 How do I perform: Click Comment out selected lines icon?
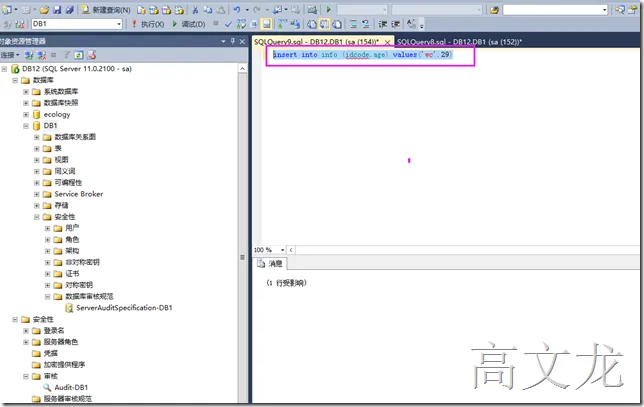pos(353,24)
